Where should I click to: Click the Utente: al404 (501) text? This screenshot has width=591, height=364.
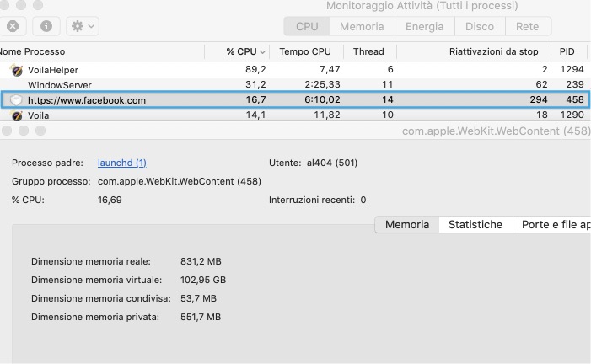tap(314, 163)
